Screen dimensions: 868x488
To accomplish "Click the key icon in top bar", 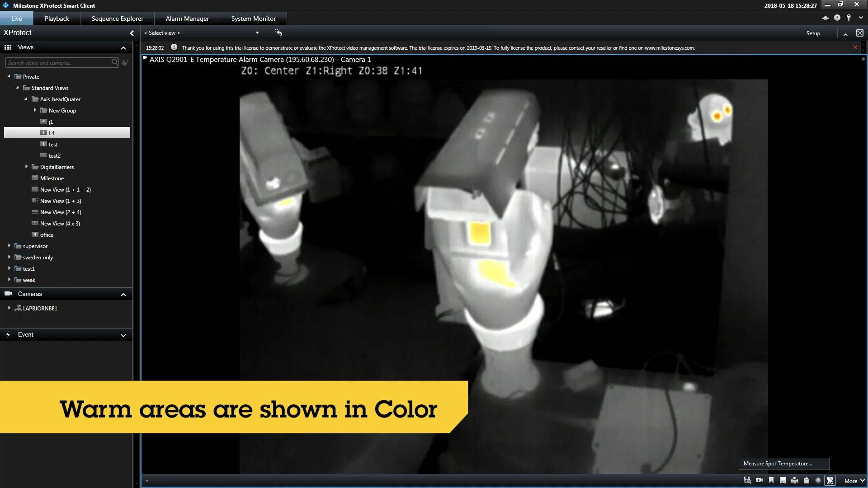I will point(849,18).
